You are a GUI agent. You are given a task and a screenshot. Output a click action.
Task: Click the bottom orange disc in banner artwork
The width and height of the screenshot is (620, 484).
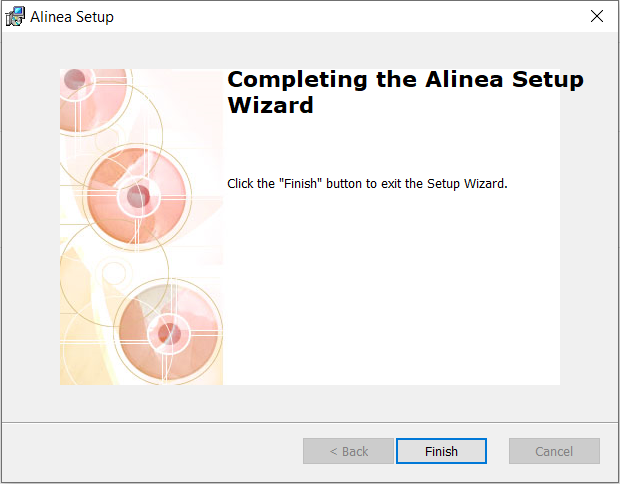tap(169, 333)
